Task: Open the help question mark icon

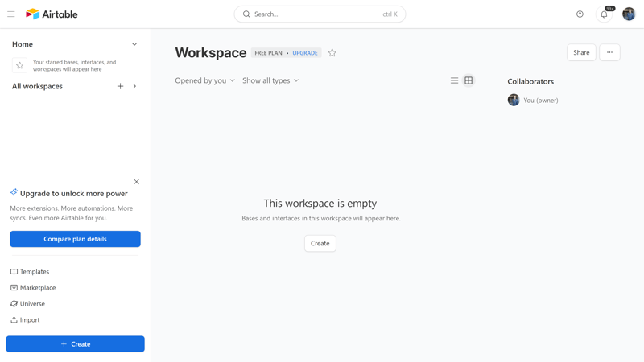Action: click(x=580, y=14)
